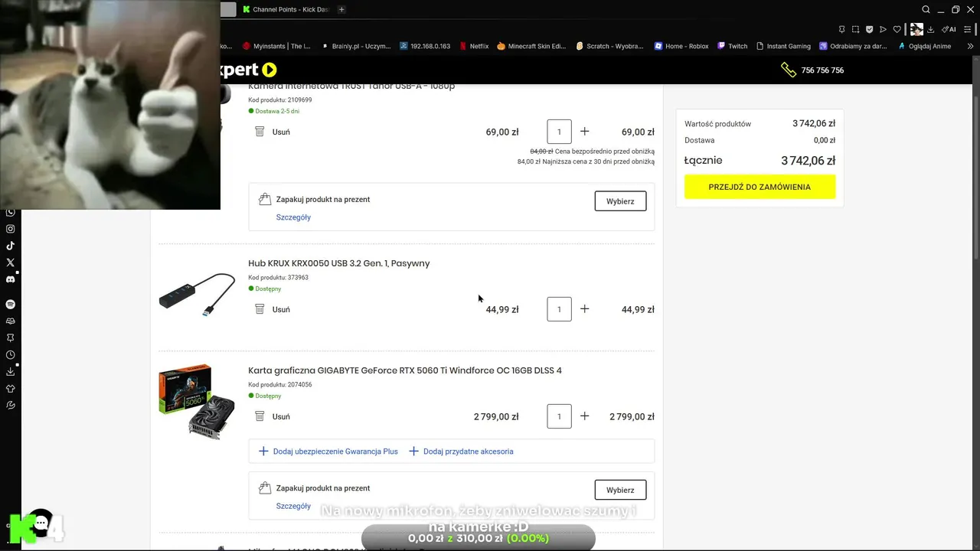Click Wybierz for the graphics card gift wrap
Image resolution: width=980 pixels, height=551 pixels.
pyautogui.click(x=620, y=490)
